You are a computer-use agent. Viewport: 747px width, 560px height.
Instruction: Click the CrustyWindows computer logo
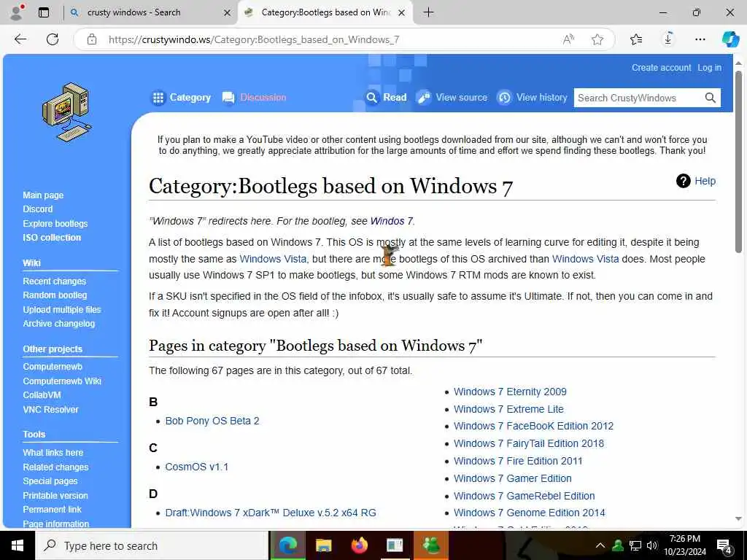[66, 112]
